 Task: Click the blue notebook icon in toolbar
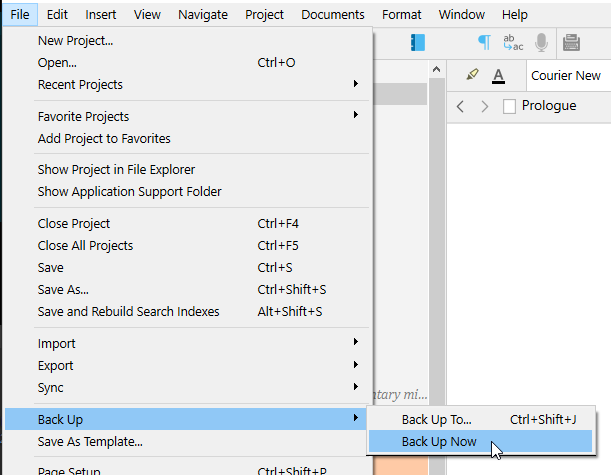418,42
